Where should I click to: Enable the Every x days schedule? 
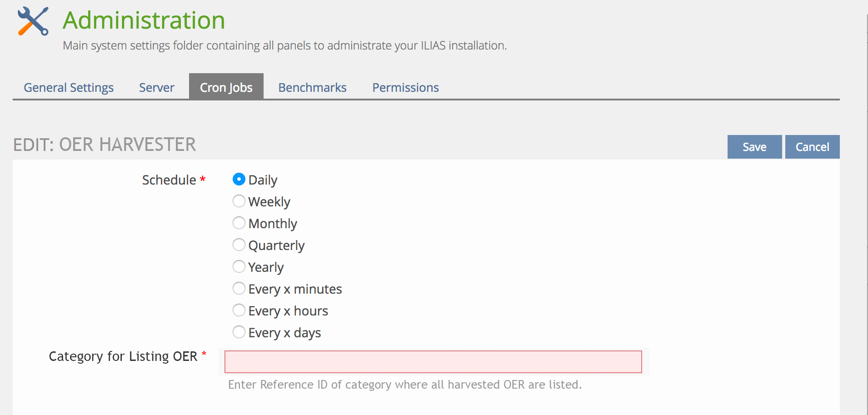pyautogui.click(x=239, y=332)
